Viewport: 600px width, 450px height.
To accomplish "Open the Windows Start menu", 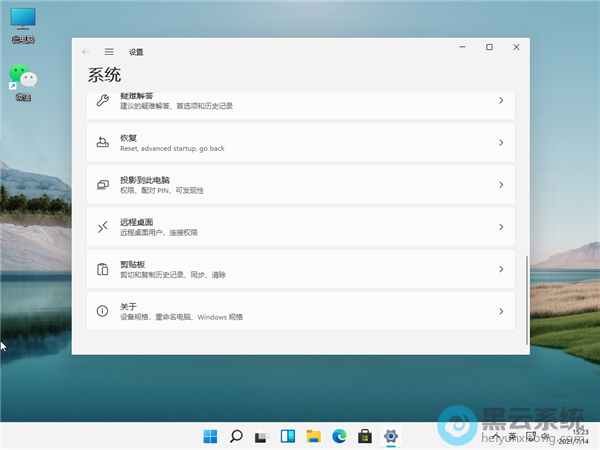I will point(210,436).
